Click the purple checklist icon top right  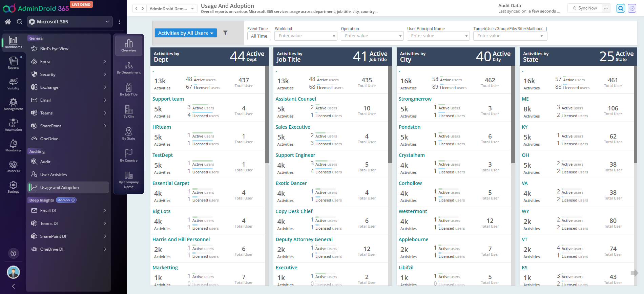tap(632, 8)
